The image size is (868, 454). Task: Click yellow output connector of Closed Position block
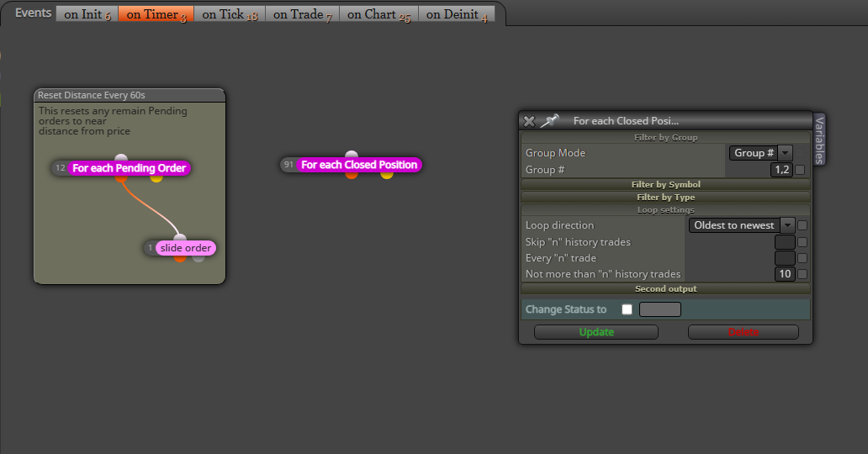click(x=387, y=174)
